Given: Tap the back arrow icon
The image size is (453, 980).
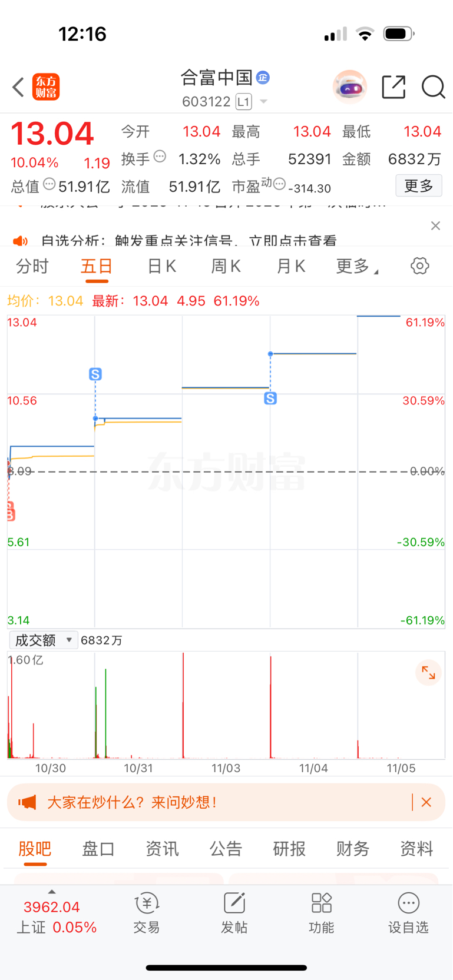Looking at the screenshot, I should point(18,87).
